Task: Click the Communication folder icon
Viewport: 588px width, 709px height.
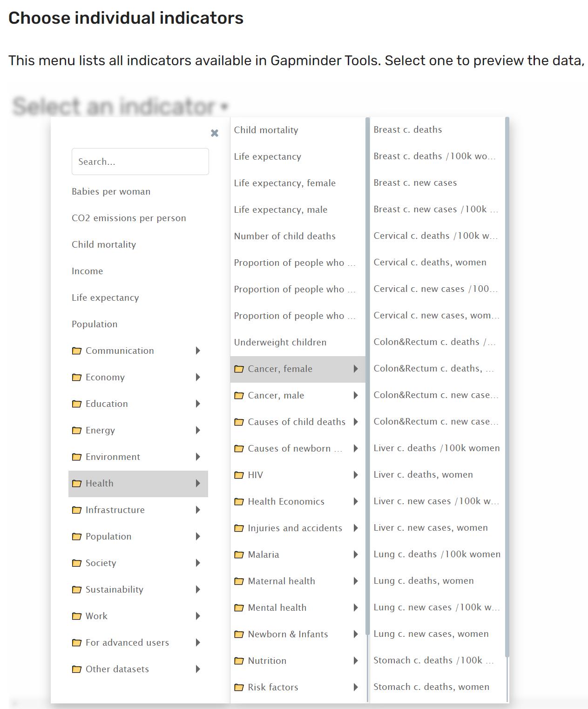Action: pyautogui.click(x=77, y=351)
